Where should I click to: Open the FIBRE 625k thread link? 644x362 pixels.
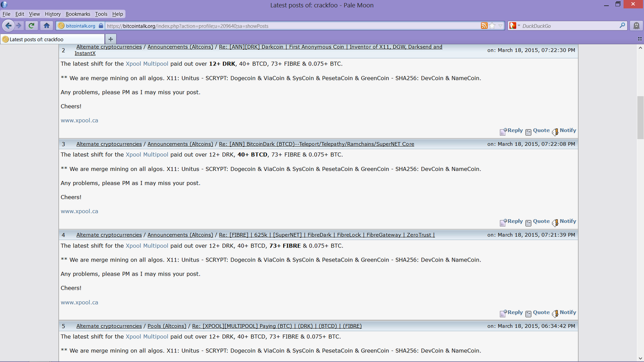[327, 235]
